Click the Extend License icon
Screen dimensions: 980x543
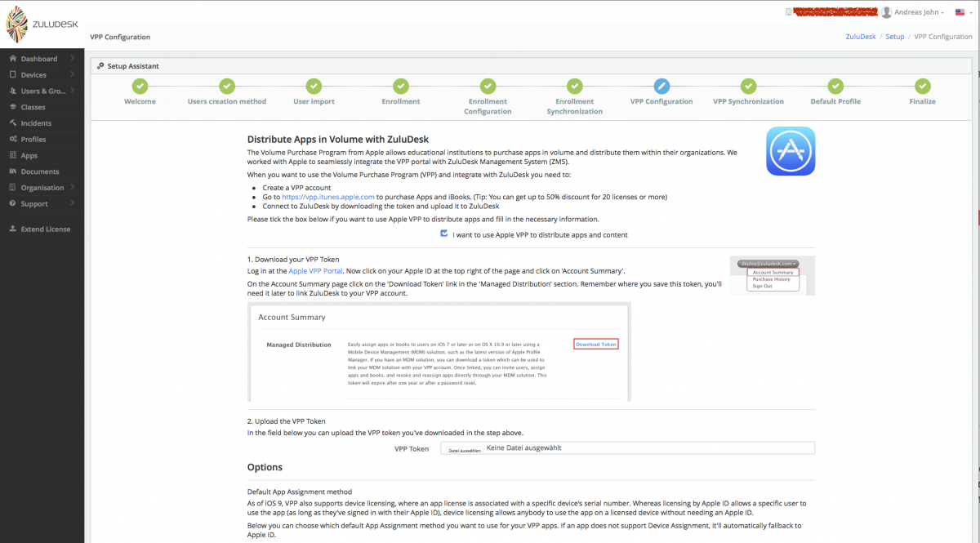[x=13, y=229]
